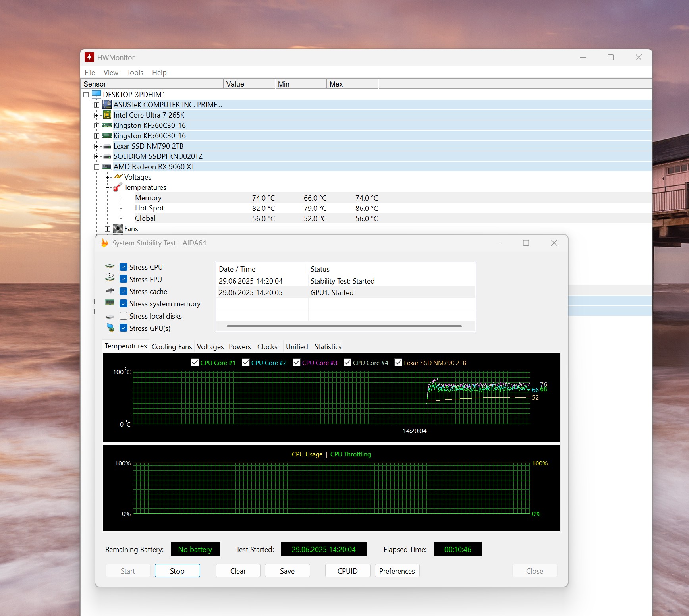The image size is (689, 616).
Task: Click the HWMonitor app icon in title bar
Action: (89, 57)
